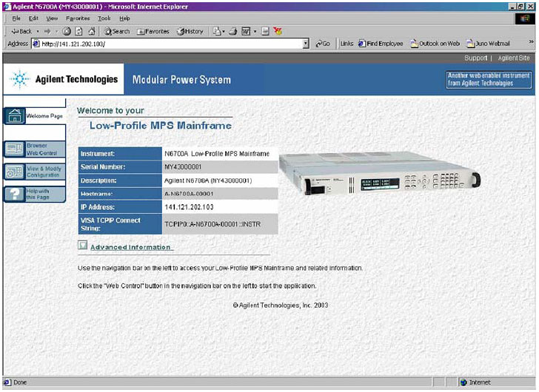The image size is (539, 392).
Task: Click the Go button
Action: (323, 44)
